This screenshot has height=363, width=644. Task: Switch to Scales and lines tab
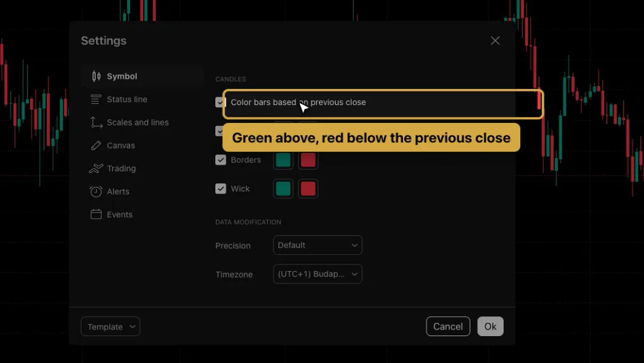pyautogui.click(x=143, y=122)
